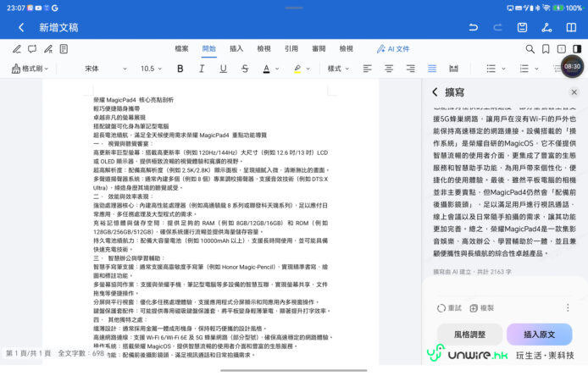Expand font color options arrow
This screenshot has width=588, height=376.
(277, 69)
